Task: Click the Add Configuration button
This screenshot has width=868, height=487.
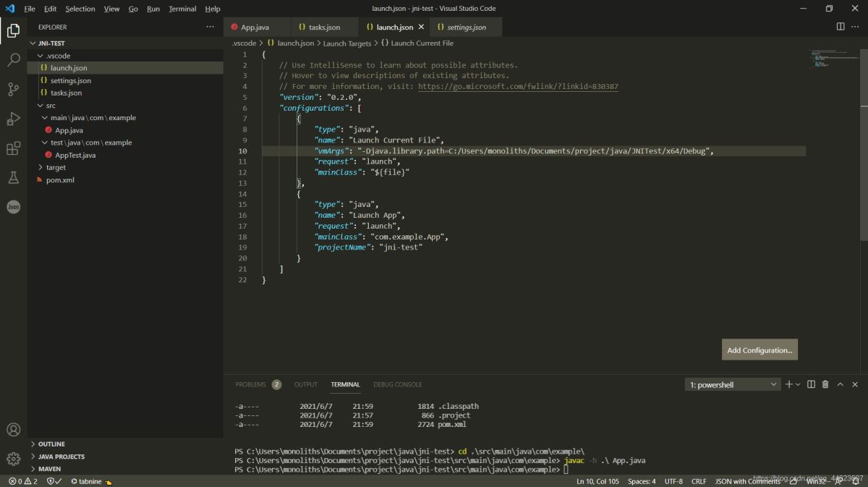Action: [x=759, y=350]
